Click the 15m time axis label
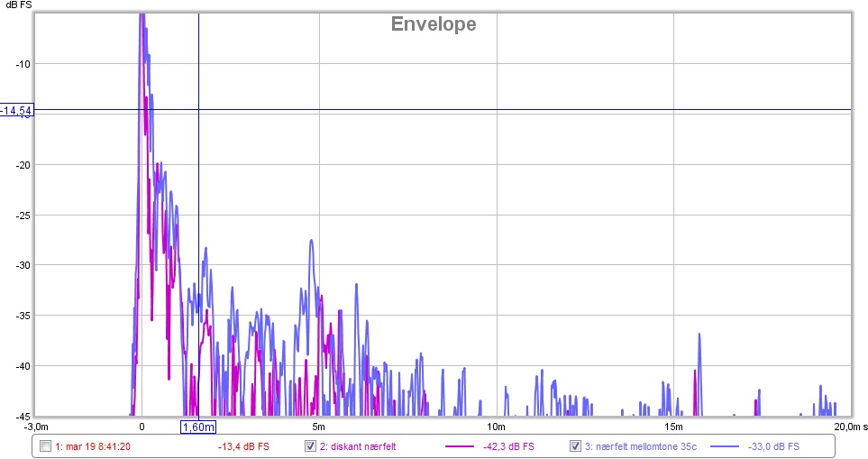This screenshot has width=868, height=459. point(673,427)
